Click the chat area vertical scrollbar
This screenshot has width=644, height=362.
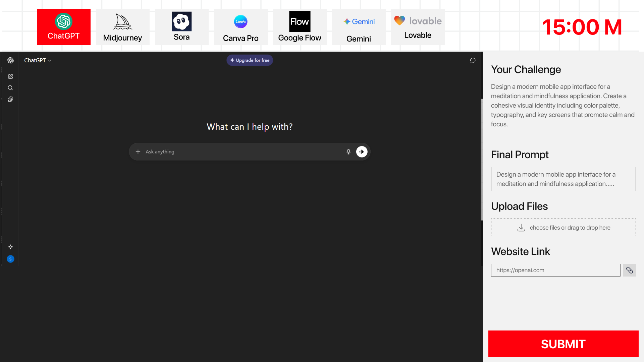(x=482, y=160)
